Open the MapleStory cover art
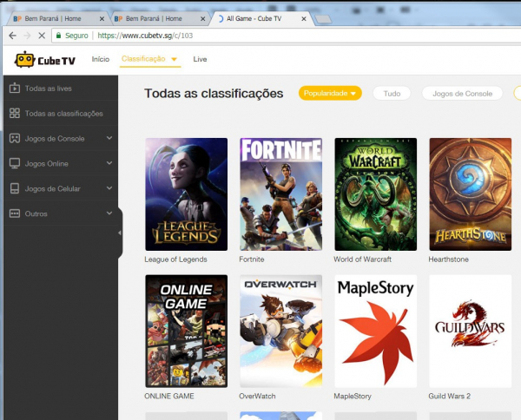Viewport: 521px width, 420px height. (x=375, y=331)
